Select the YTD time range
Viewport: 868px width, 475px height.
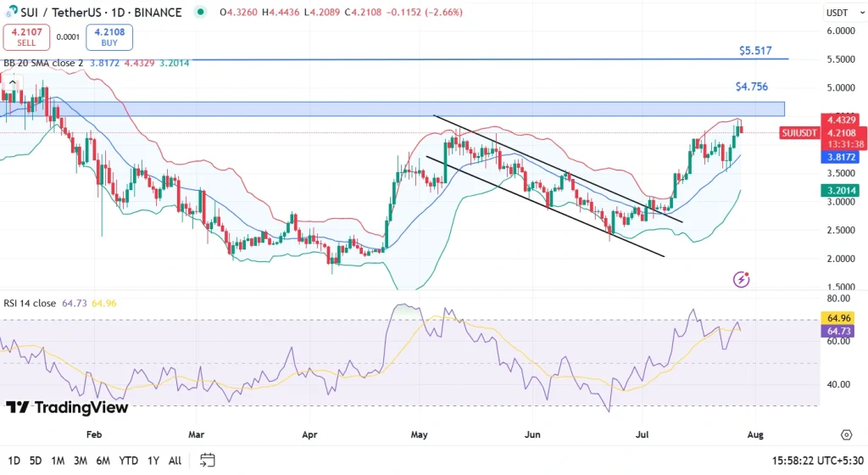point(129,461)
